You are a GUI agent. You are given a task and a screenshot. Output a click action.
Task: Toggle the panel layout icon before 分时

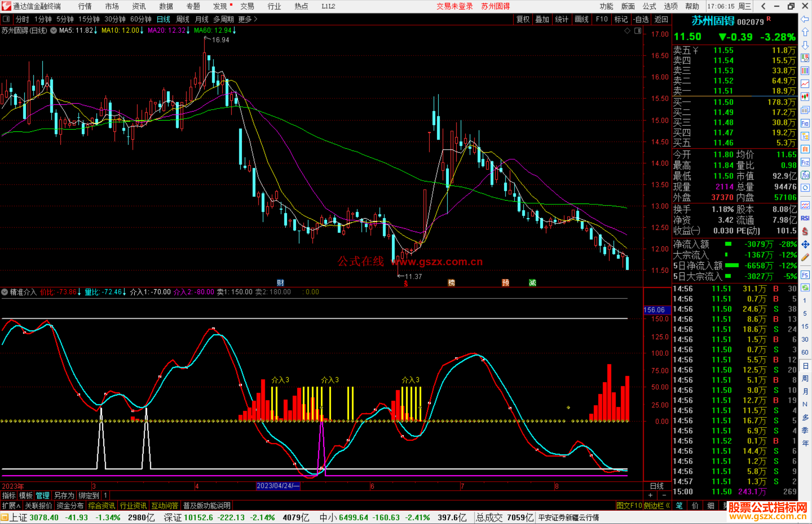click(x=6, y=19)
